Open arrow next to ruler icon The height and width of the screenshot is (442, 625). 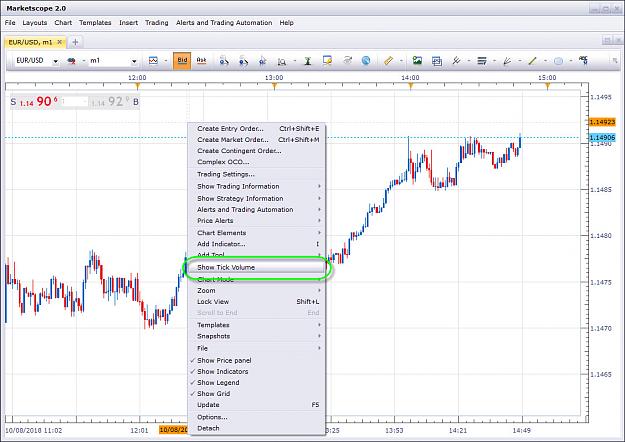pos(401,61)
